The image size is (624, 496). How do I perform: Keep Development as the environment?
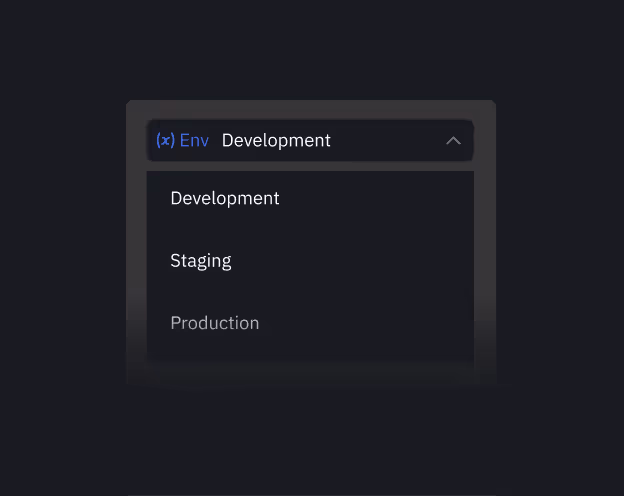(x=225, y=198)
